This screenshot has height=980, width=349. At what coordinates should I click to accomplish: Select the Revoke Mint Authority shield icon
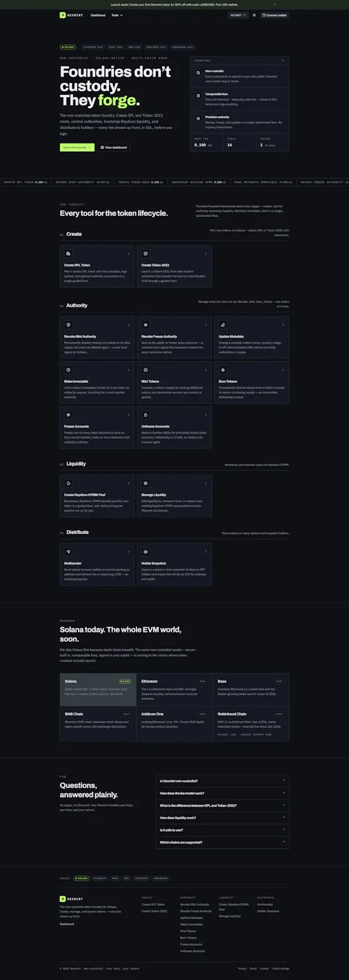69,325
